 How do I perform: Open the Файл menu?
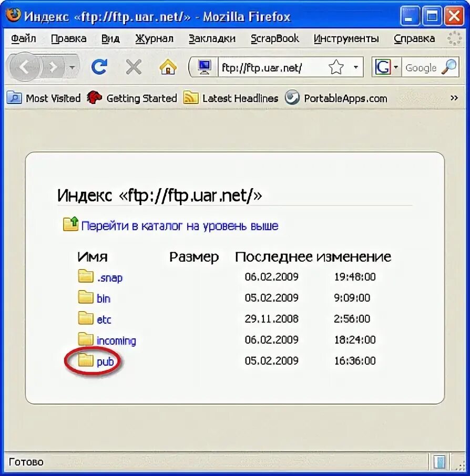(x=23, y=38)
